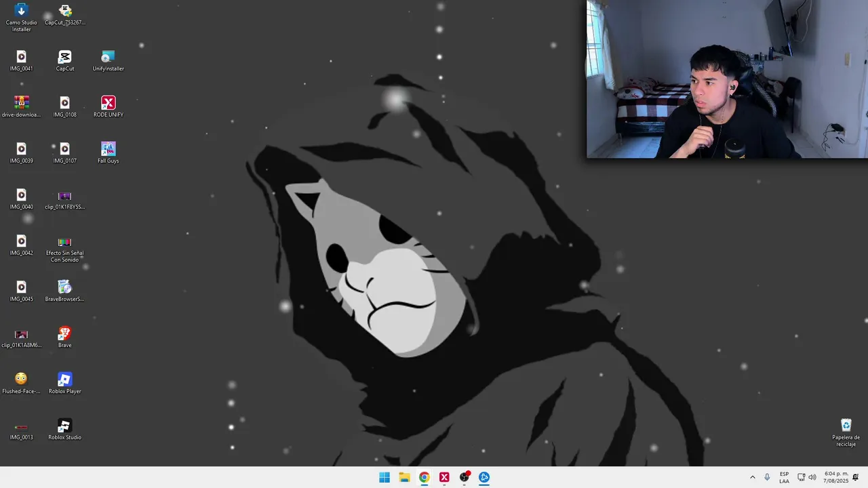Show hidden system tray icons
The height and width of the screenshot is (488, 868).
point(752,477)
